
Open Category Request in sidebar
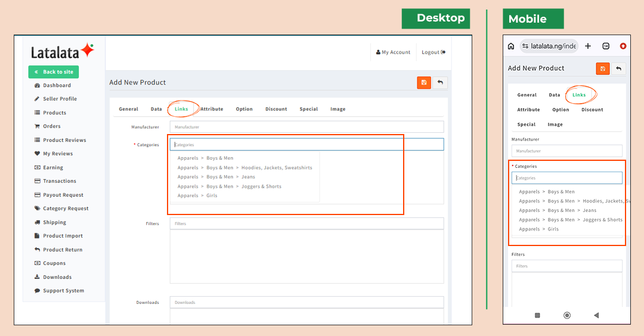[x=61, y=209]
